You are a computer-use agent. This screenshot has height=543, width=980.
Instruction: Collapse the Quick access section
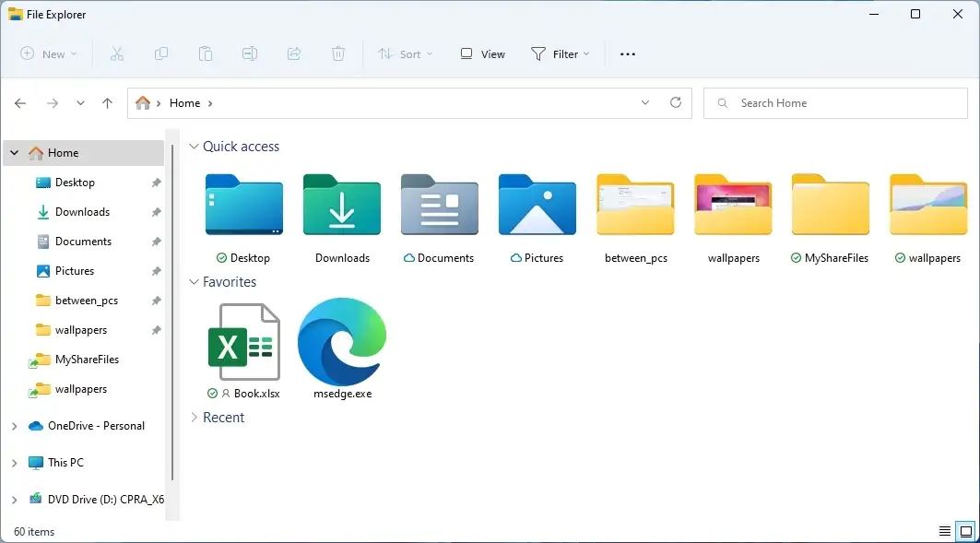pyautogui.click(x=195, y=147)
